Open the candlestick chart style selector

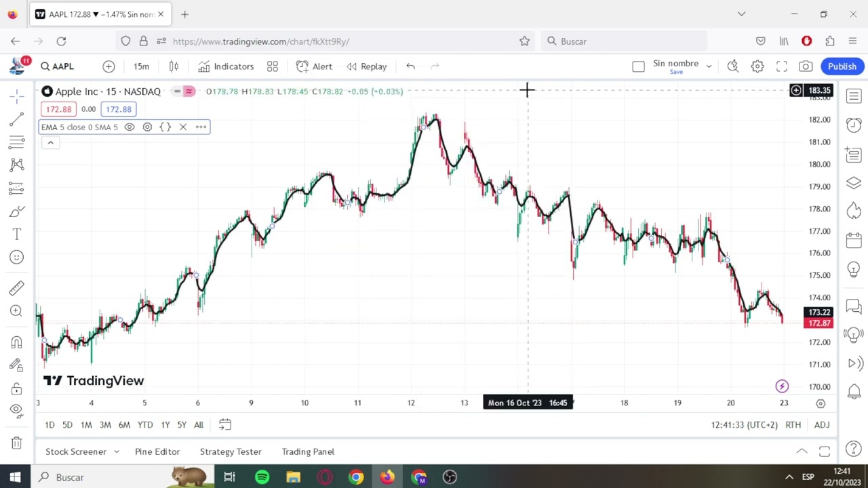tap(174, 66)
